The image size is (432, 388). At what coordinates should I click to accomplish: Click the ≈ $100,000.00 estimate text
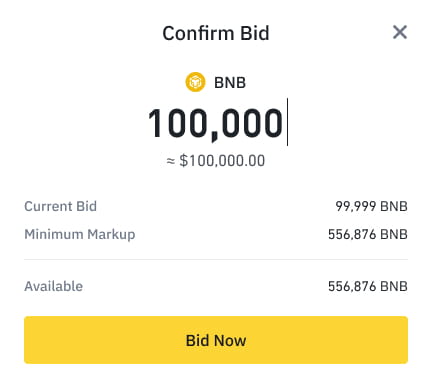click(x=216, y=161)
